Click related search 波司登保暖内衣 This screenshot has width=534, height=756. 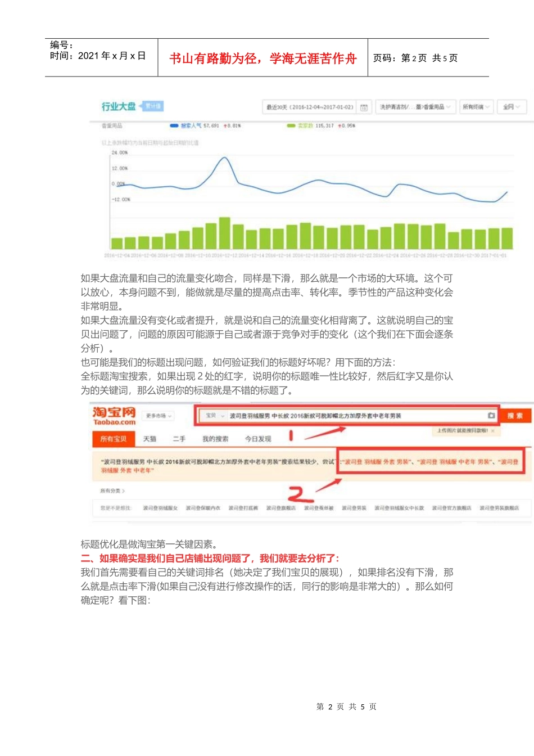coord(203,508)
